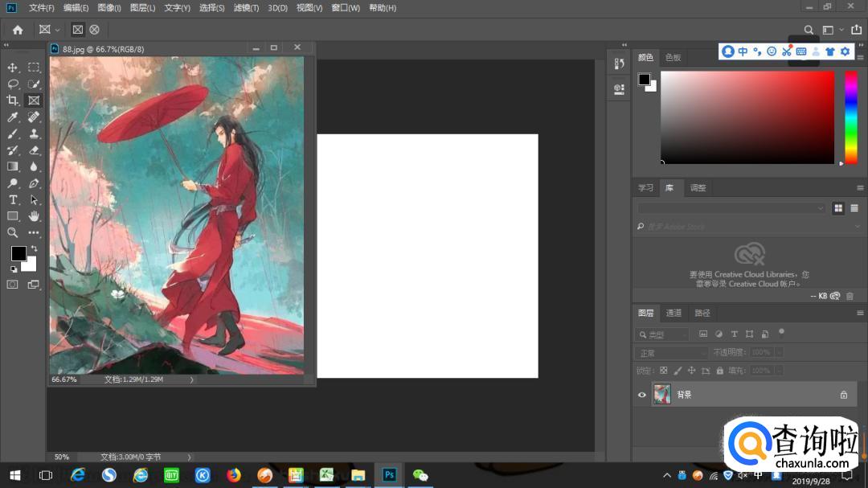Select the Quick Selection tool
This screenshot has height=488, width=868.
click(34, 84)
